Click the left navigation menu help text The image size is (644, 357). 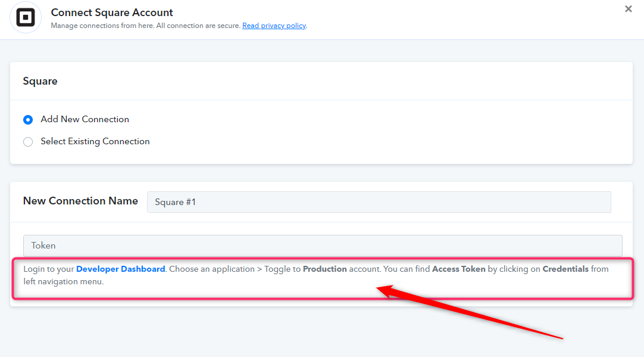click(63, 282)
